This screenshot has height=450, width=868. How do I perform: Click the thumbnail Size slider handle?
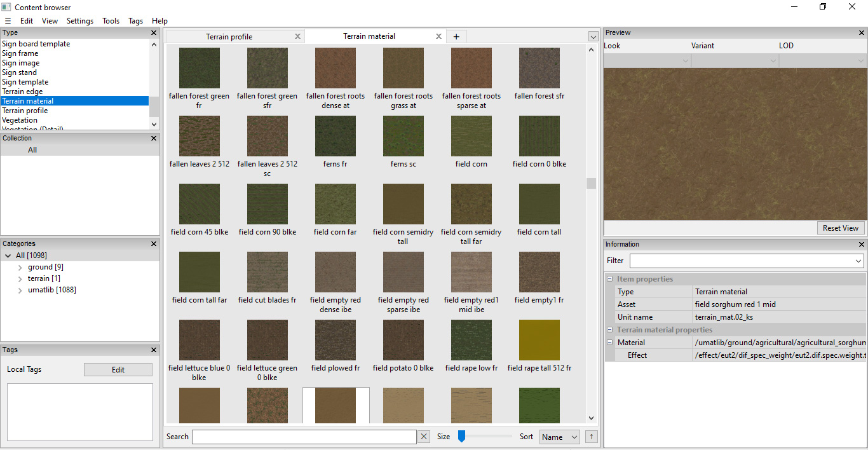pyautogui.click(x=462, y=436)
